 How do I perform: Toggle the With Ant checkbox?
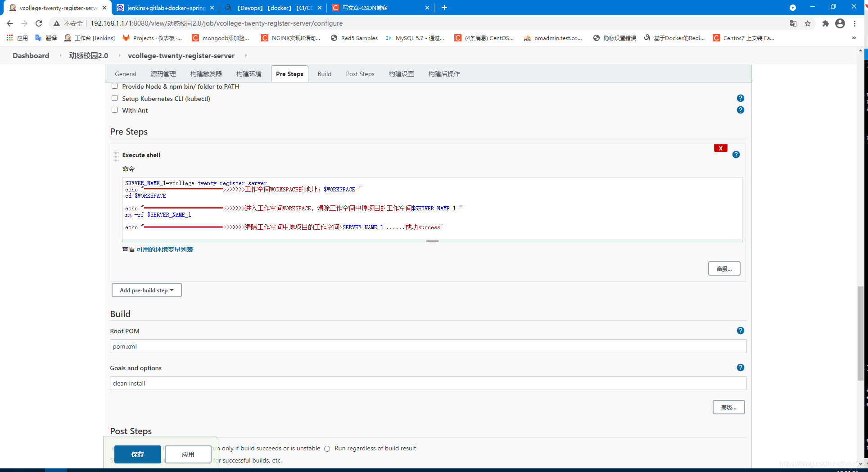coord(114,110)
